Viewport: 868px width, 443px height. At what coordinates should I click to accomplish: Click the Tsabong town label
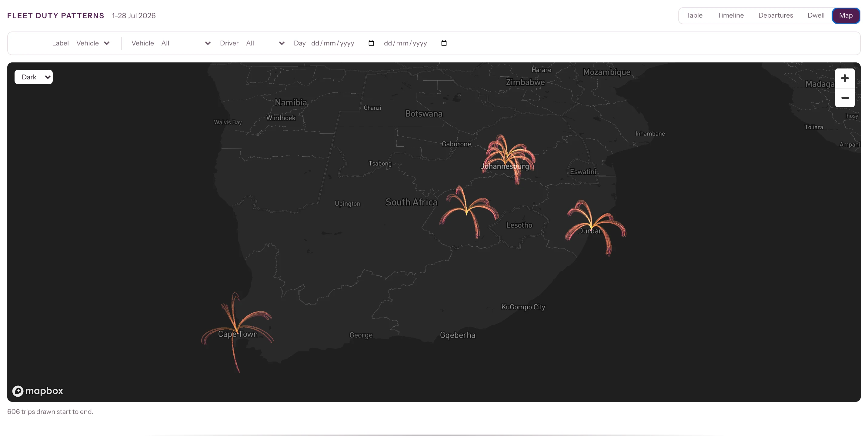380,163
